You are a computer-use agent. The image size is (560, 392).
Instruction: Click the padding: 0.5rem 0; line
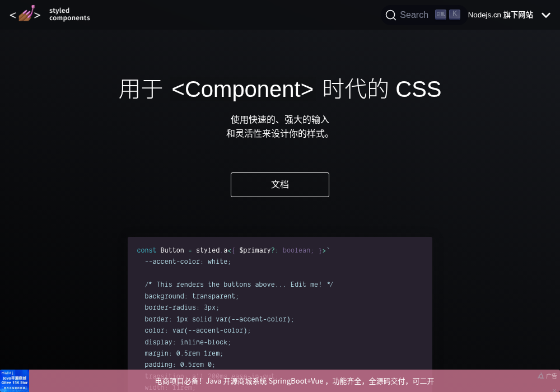click(180, 365)
